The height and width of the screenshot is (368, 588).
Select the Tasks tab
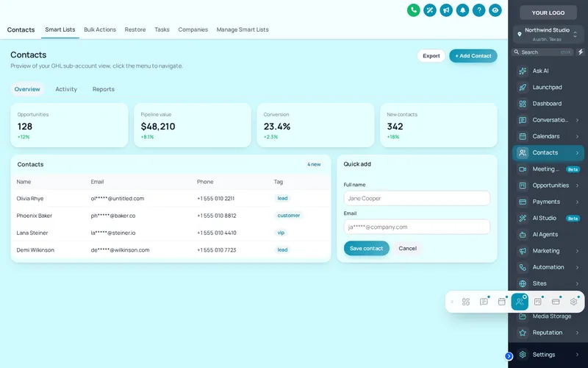162,29
